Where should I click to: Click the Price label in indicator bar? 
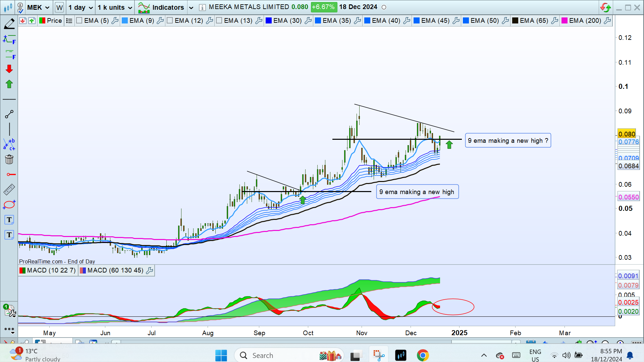[x=54, y=21]
